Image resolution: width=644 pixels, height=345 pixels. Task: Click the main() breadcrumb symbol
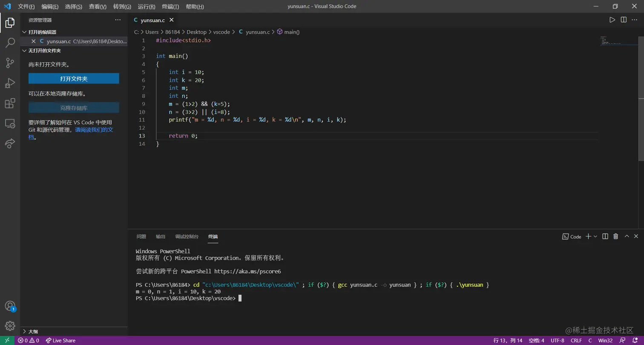[x=288, y=32]
